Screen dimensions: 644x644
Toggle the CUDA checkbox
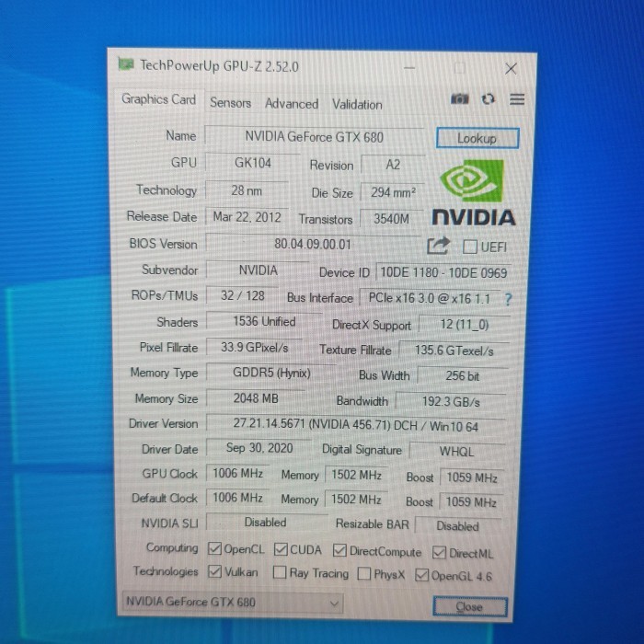[281, 549]
